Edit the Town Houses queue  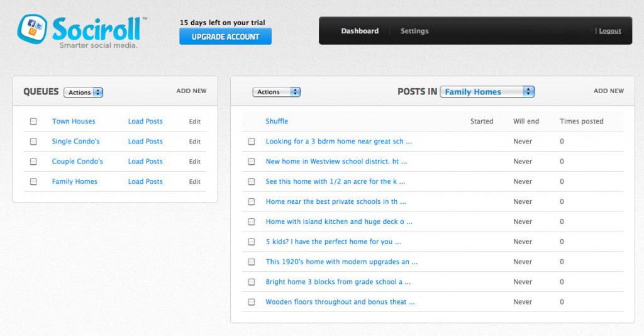(195, 121)
